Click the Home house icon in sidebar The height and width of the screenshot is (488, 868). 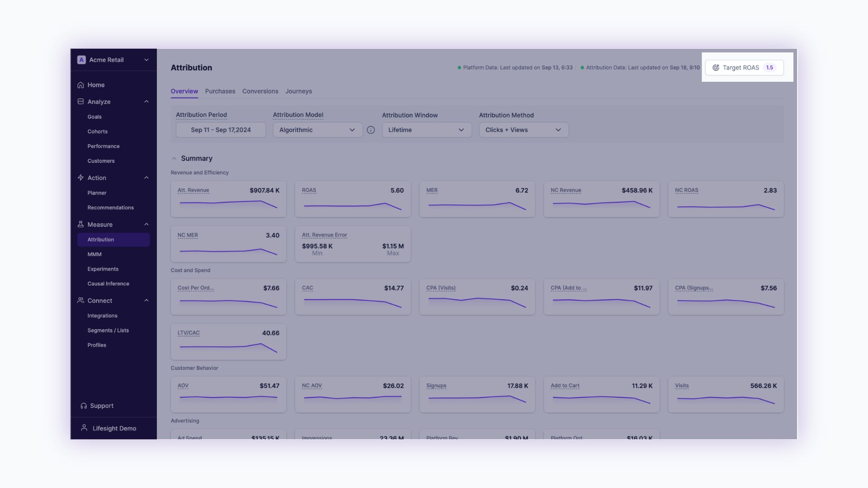[80, 85]
